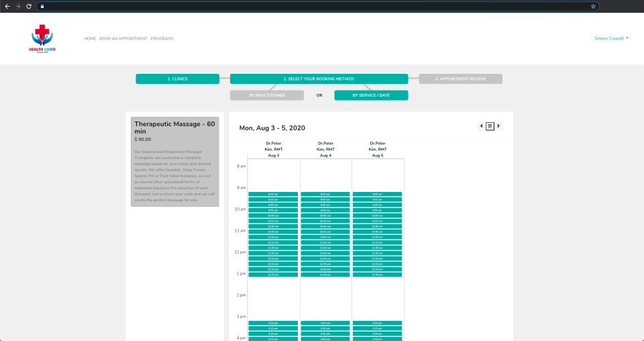The height and width of the screenshot is (341, 644).
Task: Open BOOK AN APPOINTMENT menu item
Action: tap(123, 39)
